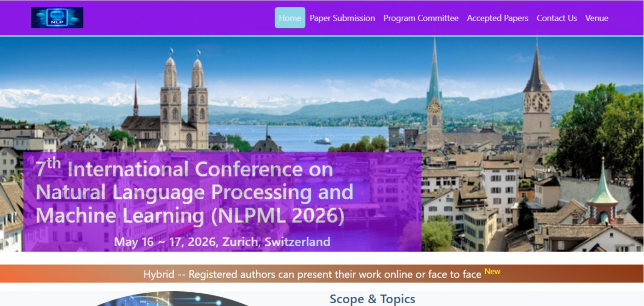Viewport: 644px width, 306px height.
Task: Click the NLP logo in header
Action: (57, 17)
